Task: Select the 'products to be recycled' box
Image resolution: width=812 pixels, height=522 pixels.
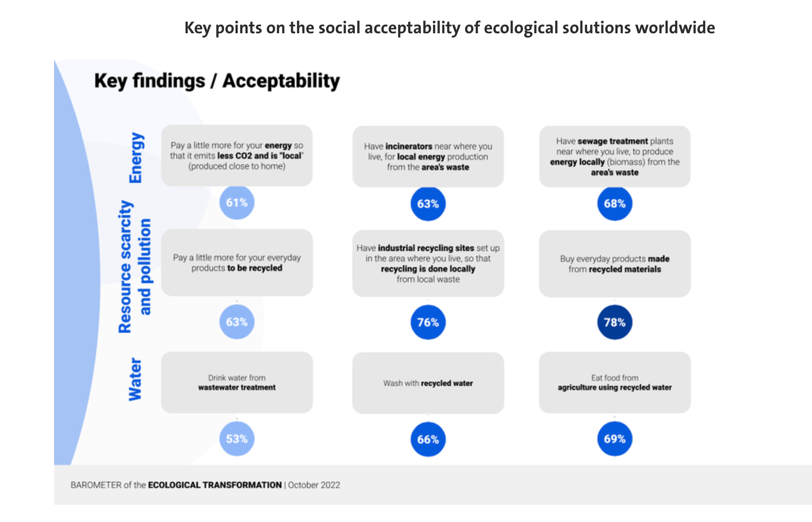Action: [237, 263]
